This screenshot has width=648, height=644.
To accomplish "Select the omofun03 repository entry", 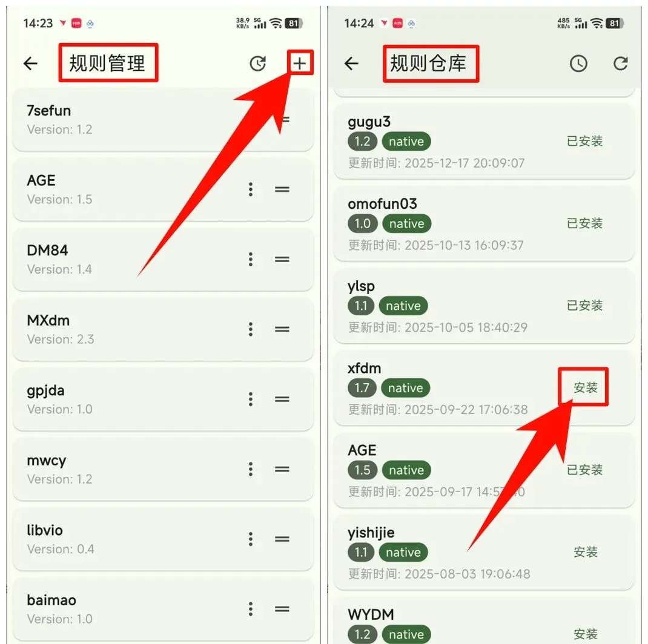I will click(x=483, y=223).
